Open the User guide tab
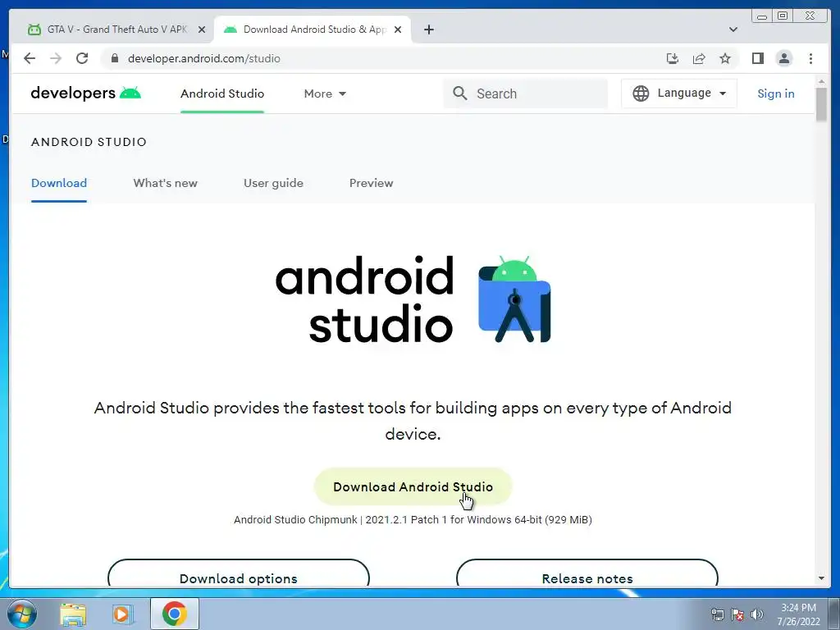The width and height of the screenshot is (840, 630). (x=273, y=183)
